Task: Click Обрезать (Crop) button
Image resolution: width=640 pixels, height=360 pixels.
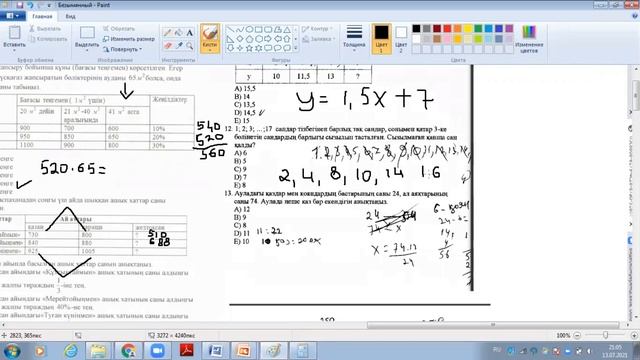Action: tap(119, 29)
